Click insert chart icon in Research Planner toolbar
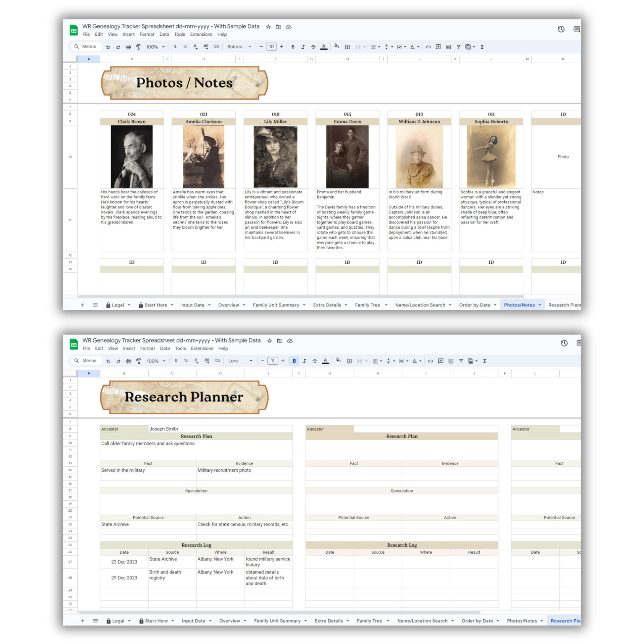 (x=451, y=361)
